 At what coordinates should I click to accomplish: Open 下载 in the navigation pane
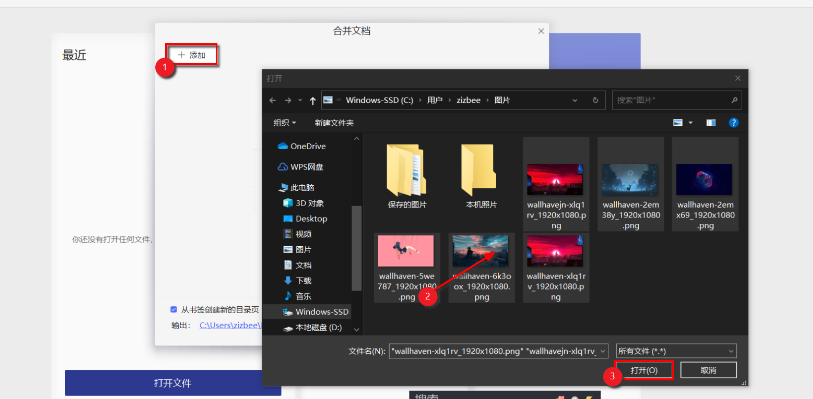tap(297, 281)
